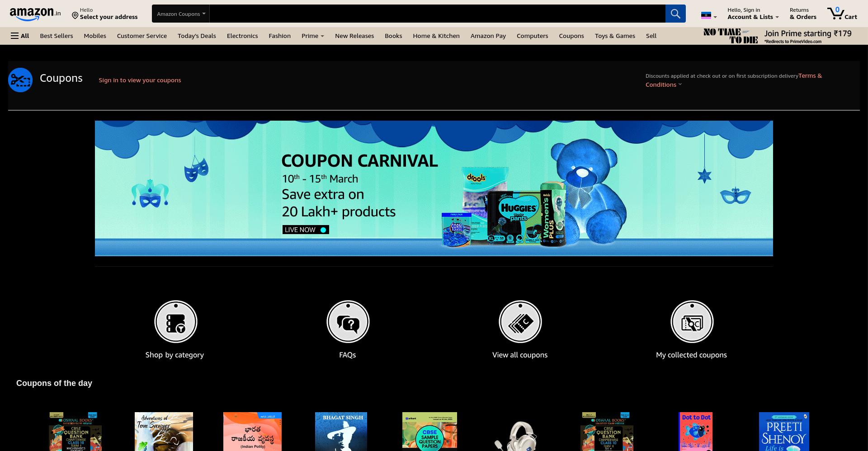
Task: Open Adventures of Tom Sawyer book thumbnail
Action: [x=164, y=432]
